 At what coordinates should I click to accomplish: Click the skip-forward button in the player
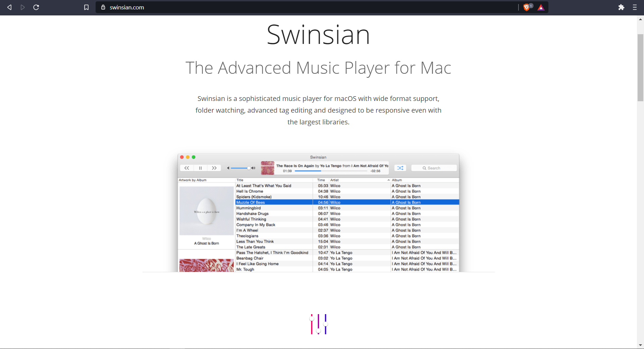click(214, 168)
